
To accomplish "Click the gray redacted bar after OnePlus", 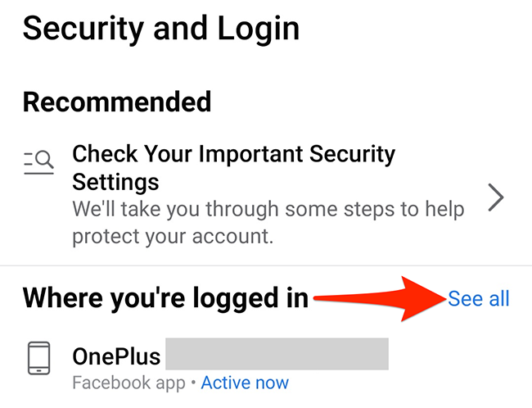I will [277, 356].
